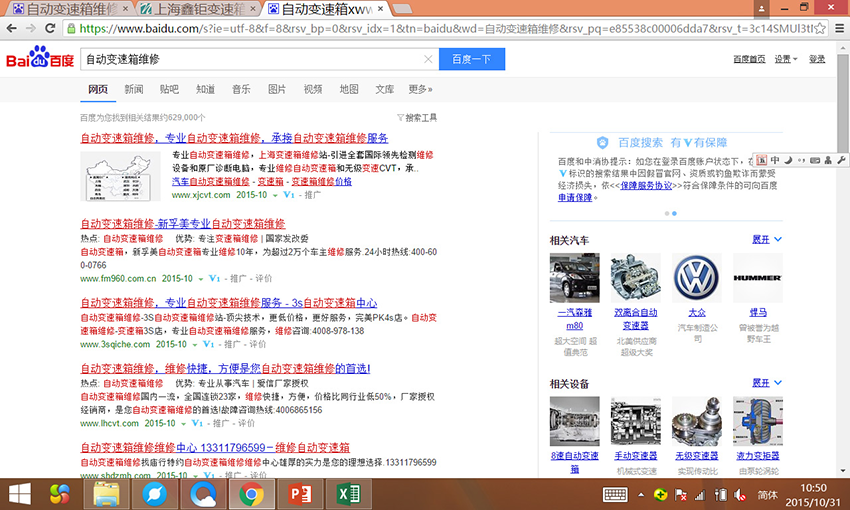Expand the 相关汽车 section via 展开

click(x=765, y=240)
